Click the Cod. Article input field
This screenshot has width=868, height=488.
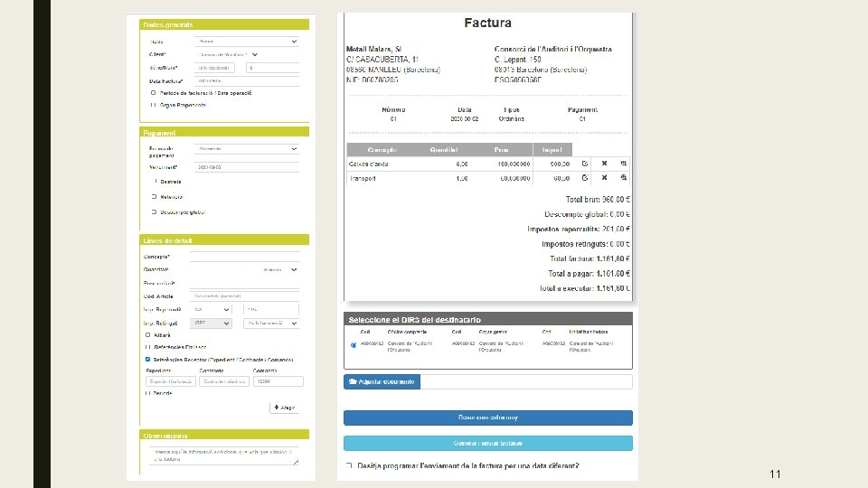click(x=245, y=296)
